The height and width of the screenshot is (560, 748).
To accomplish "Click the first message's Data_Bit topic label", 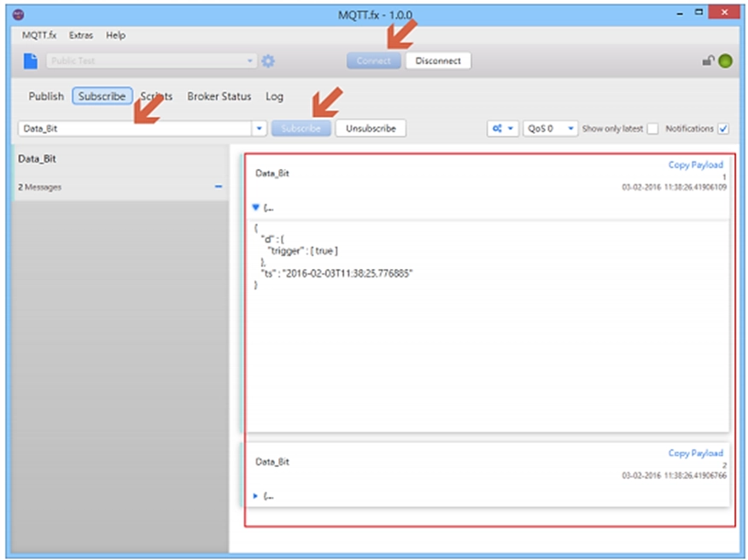I will [x=272, y=173].
